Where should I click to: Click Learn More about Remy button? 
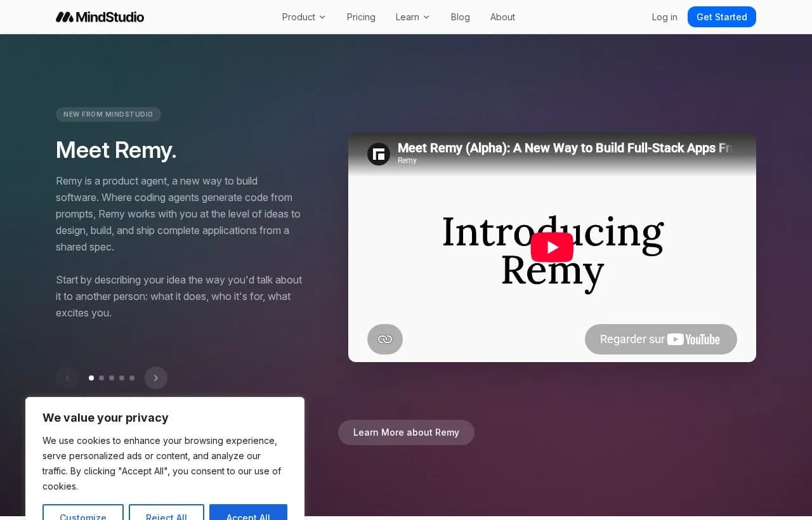[406, 432]
